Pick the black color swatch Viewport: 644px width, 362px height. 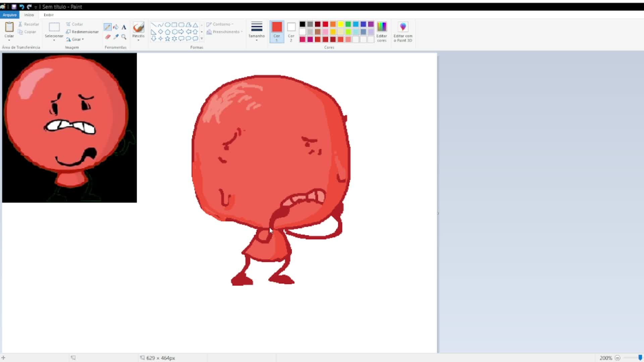coord(302,24)
